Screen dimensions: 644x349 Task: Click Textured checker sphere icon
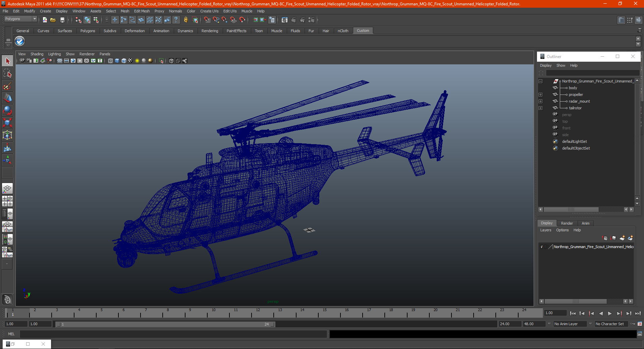point(130,61)
